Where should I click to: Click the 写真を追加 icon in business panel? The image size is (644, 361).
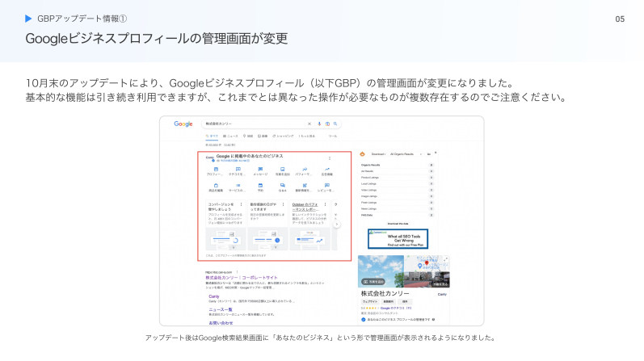(x=283, y=170)
